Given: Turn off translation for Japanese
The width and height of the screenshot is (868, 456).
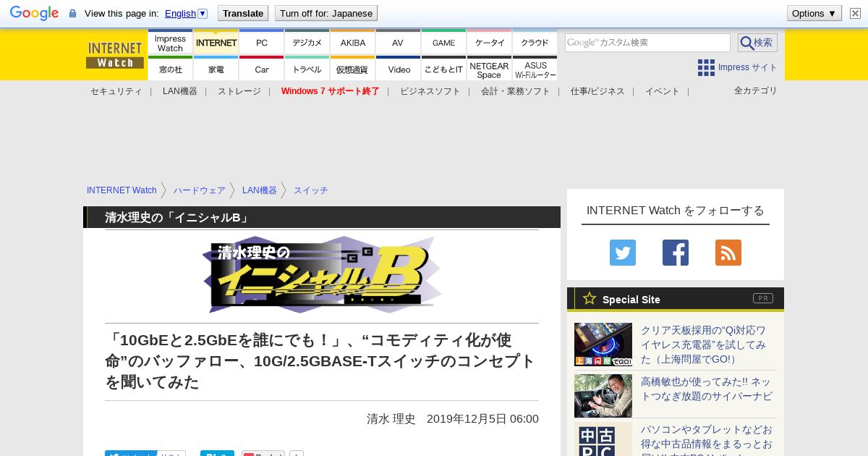Looking at the screenshot, I should tap(326, 13).
